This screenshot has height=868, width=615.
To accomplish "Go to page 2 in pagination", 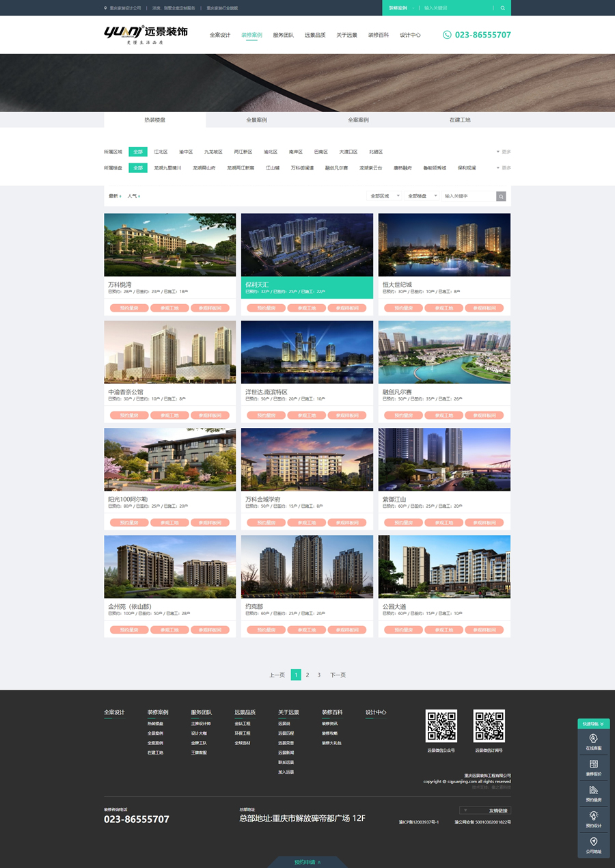I will point(307,675).
